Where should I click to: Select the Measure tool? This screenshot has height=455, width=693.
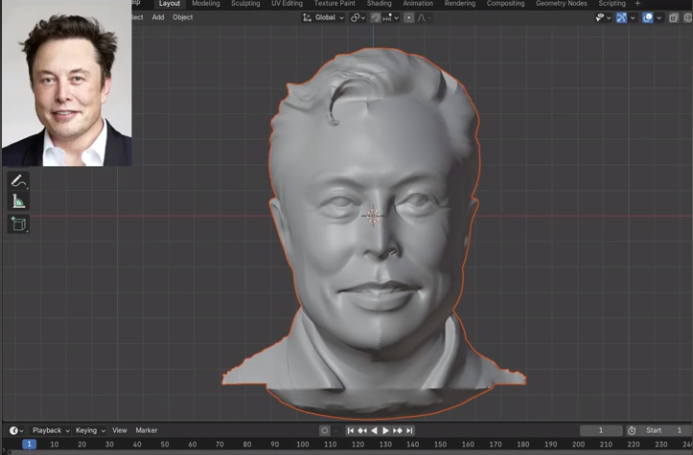[18, 202]
